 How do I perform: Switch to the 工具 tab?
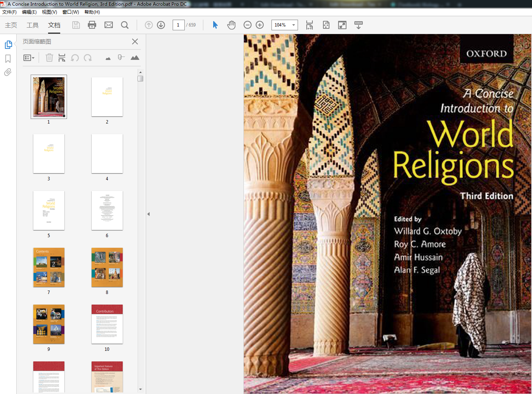click(33, 25)
